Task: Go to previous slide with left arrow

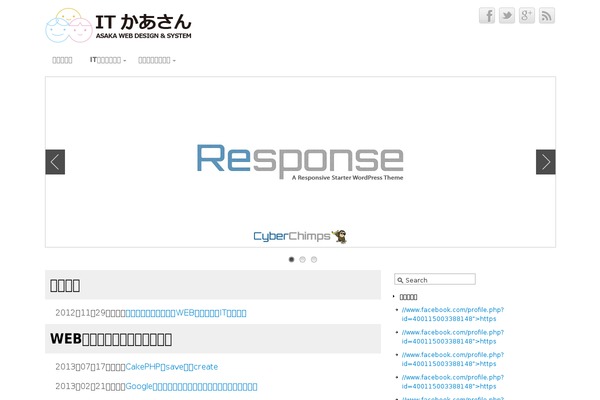Action: coord(55,162)
